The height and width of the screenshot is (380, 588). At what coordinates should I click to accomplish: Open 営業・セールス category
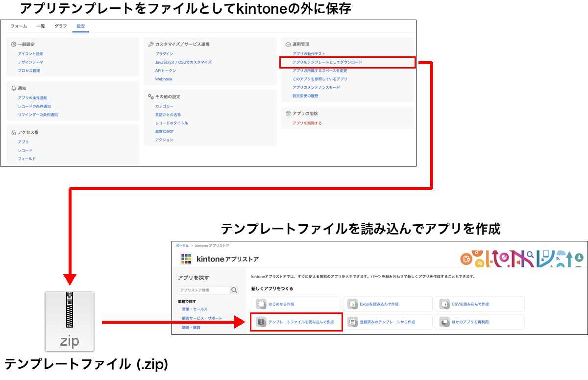[195, 309]
